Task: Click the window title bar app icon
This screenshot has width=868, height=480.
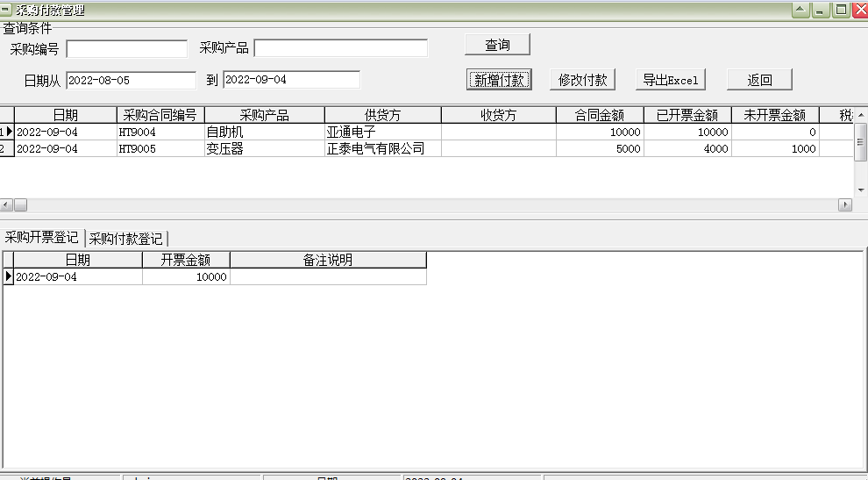Action: [x=7, y=10]
